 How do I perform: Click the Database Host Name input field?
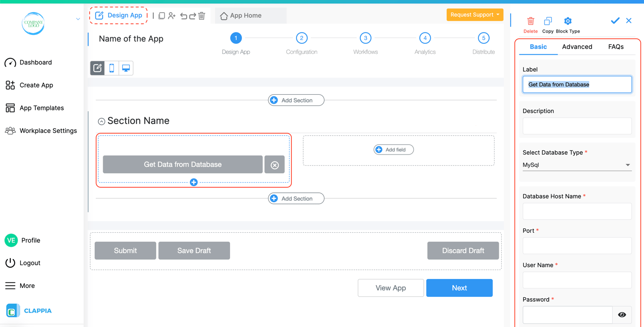(577, 212)
